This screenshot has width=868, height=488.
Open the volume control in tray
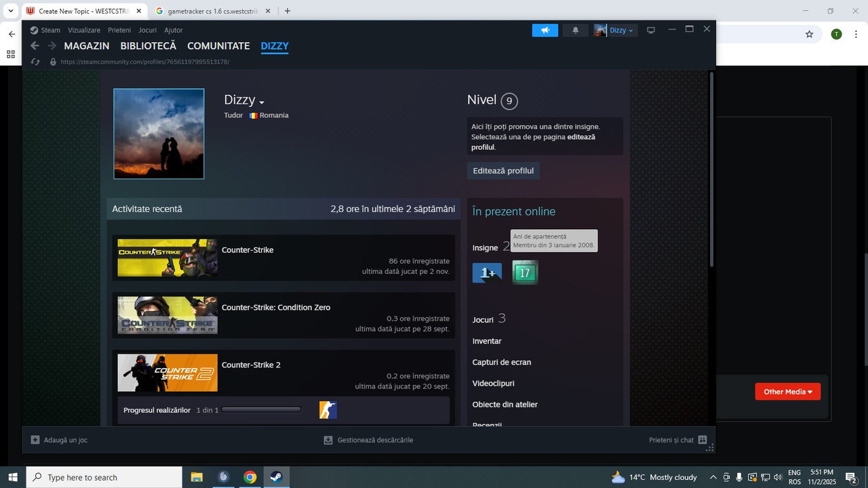click(x=777, y=477)
